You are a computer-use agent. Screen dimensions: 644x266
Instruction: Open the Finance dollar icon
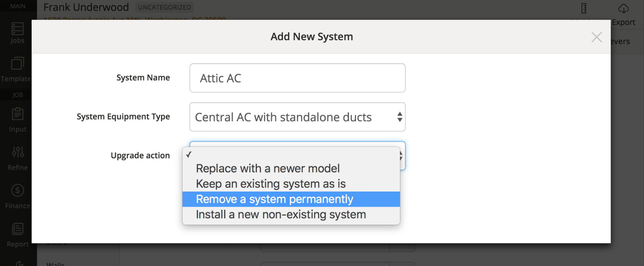(x=17, y=190)
